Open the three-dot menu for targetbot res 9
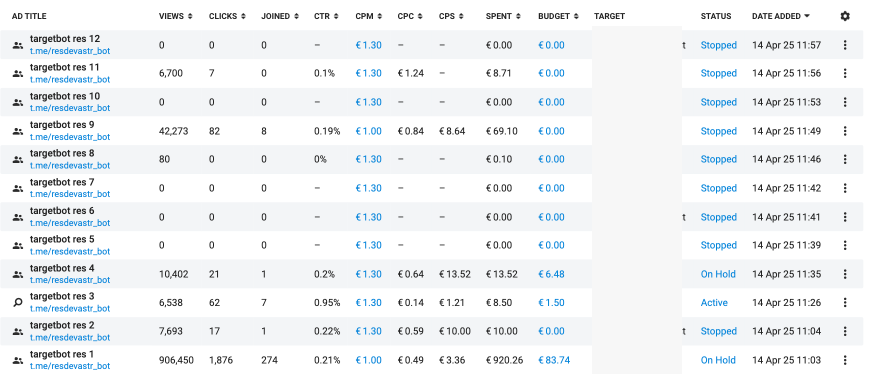Image resolution: width=869 pixels, height=374 pixels. coord(845,131)
